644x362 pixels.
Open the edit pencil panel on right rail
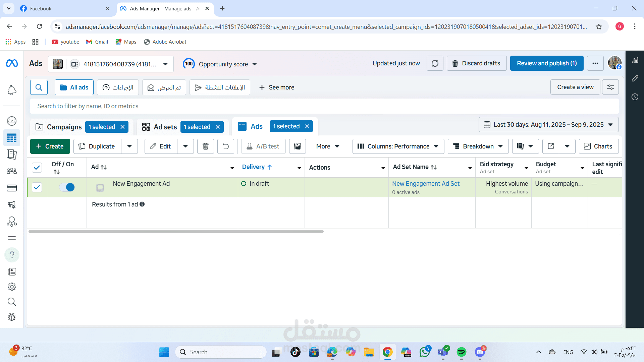coord(635,78)
